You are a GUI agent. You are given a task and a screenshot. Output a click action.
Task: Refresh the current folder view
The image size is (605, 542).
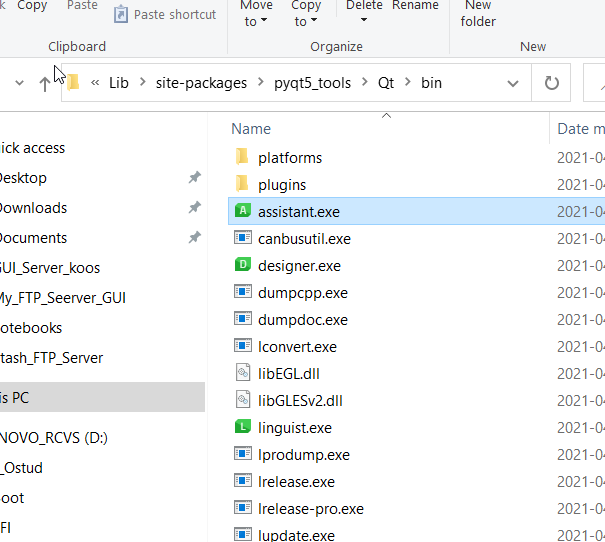point(551,83)
